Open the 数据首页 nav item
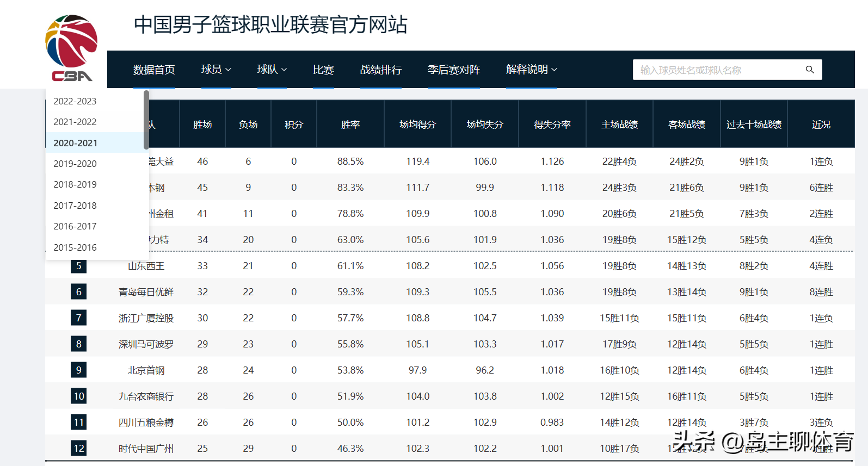Screen dimensions: 868x466 click(x=154, y=70)
